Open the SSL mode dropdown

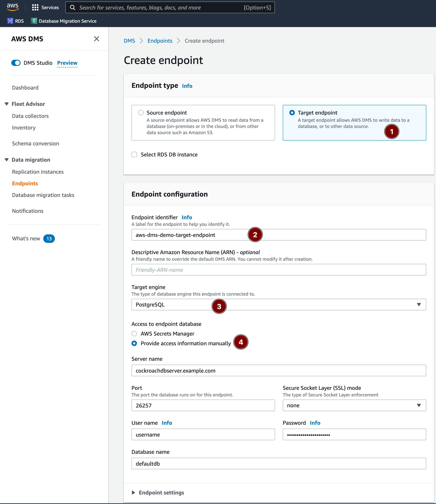[x=354, y=405]
